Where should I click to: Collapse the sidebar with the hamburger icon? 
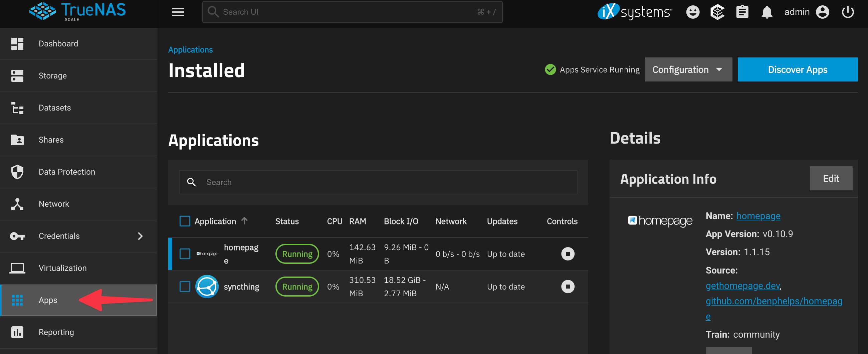coord(178,12)
